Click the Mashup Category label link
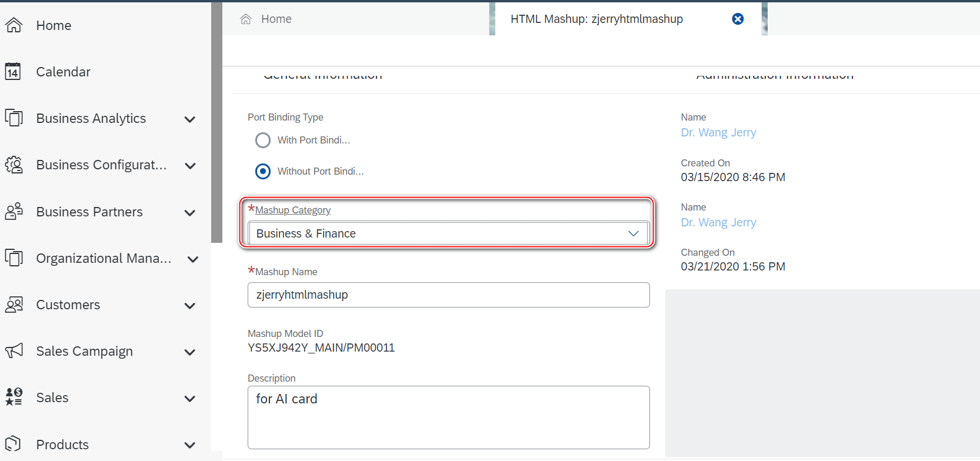This screenshot has width=980, height=461. click(293, 210)
